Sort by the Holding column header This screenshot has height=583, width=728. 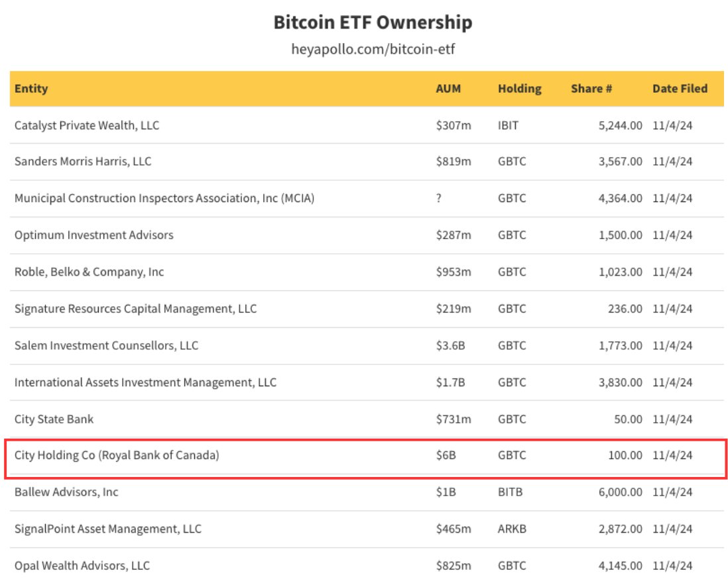pos(520,88)
